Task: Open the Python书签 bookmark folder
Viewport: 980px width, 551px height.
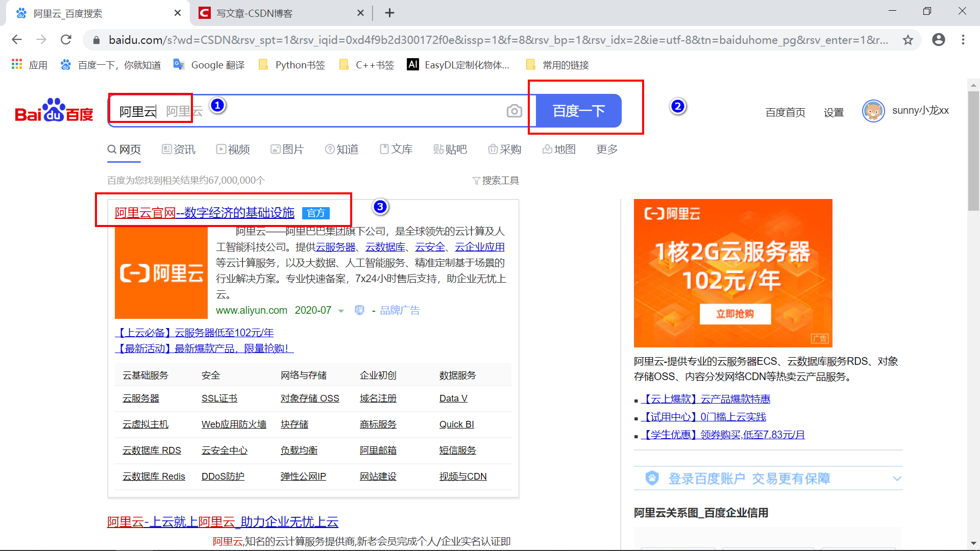Action: point(291,65)
